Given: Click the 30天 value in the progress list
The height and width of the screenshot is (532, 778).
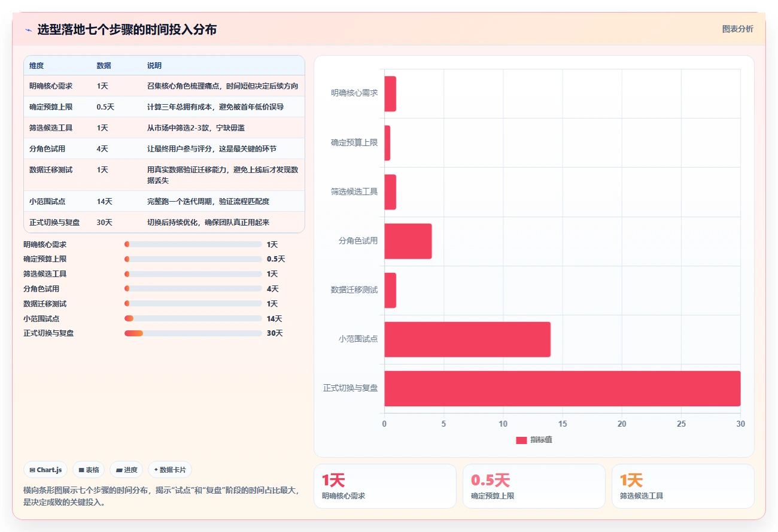Looking at the screenshot, I should pos(275,333).
